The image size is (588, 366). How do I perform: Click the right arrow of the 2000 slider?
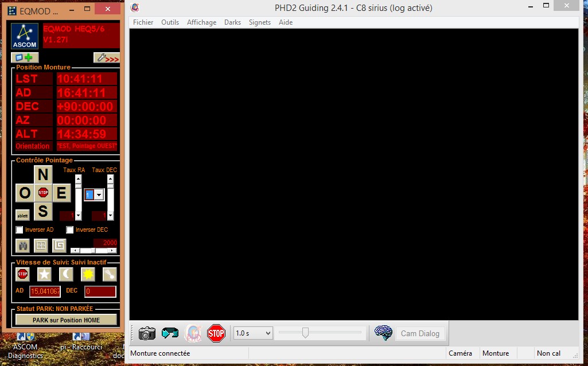coord(113,251)
